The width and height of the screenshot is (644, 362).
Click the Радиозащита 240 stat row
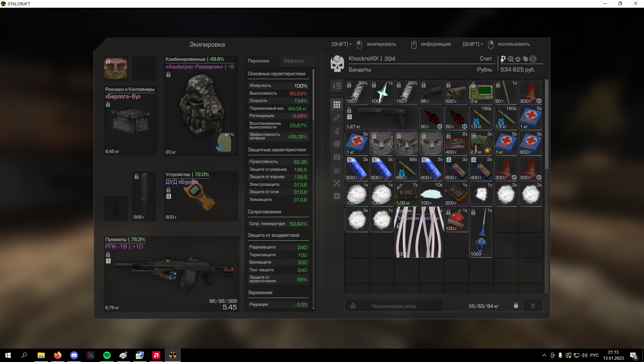(278, 247)
